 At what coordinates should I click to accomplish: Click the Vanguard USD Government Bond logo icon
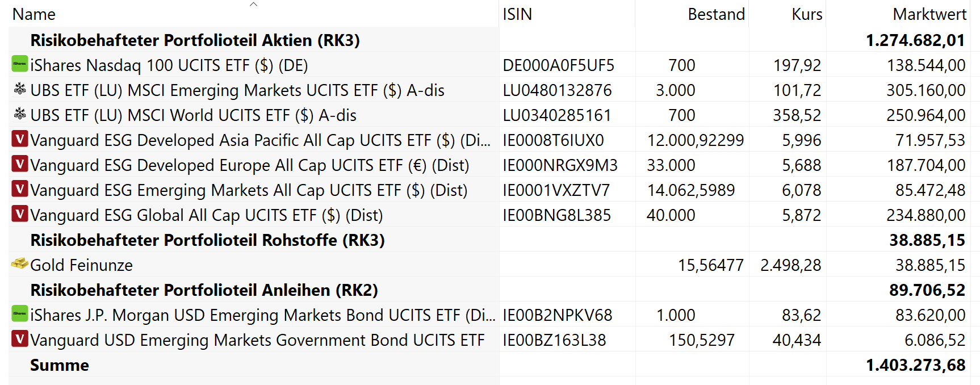(x=20, y=339)
